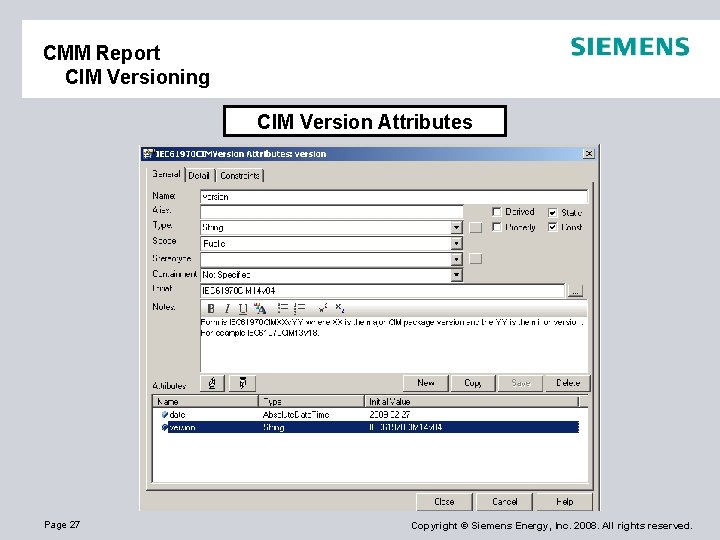Apply subscript formatting in Notes

click(x=340, y=308)
